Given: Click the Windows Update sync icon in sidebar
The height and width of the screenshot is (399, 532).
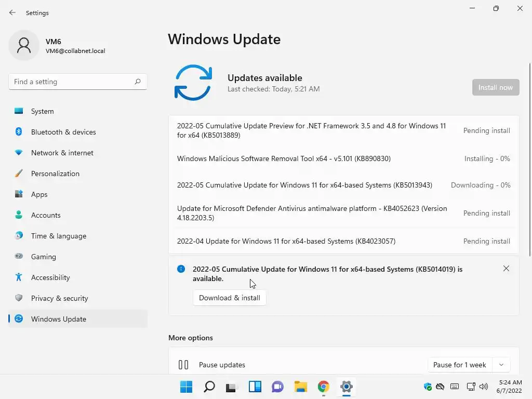Looking at the screenshot, I should coord(19,318).
